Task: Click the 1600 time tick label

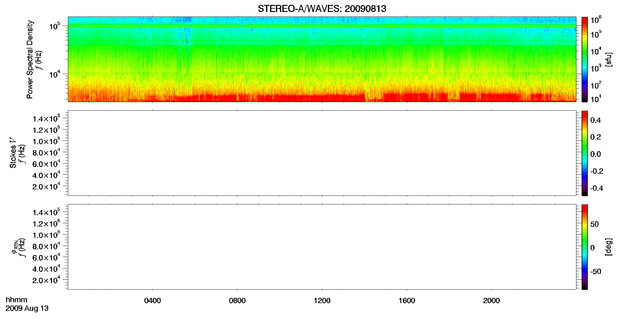Action: (407, 301)
